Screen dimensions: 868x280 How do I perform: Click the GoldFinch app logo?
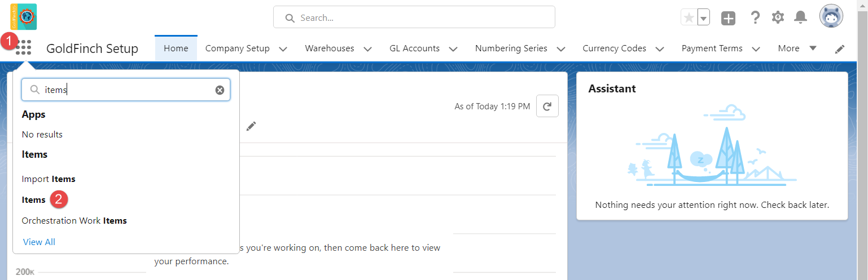click(x=24, y=16)
